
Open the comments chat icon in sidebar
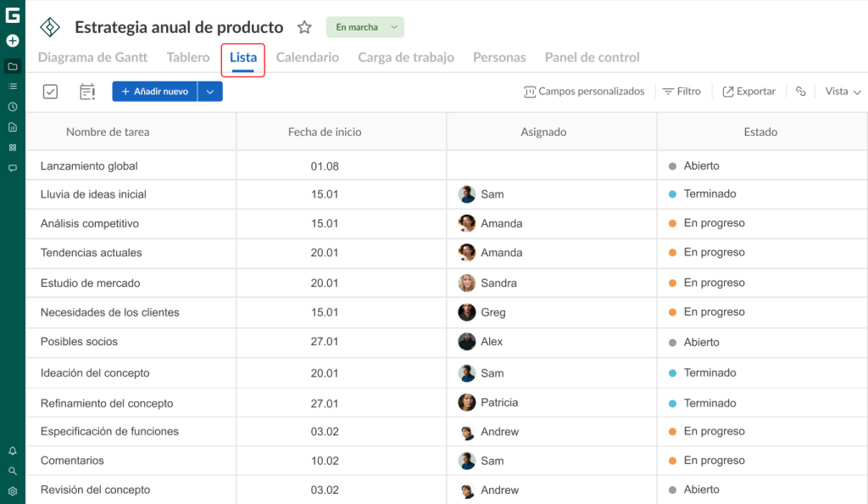[x=12, y=168]
